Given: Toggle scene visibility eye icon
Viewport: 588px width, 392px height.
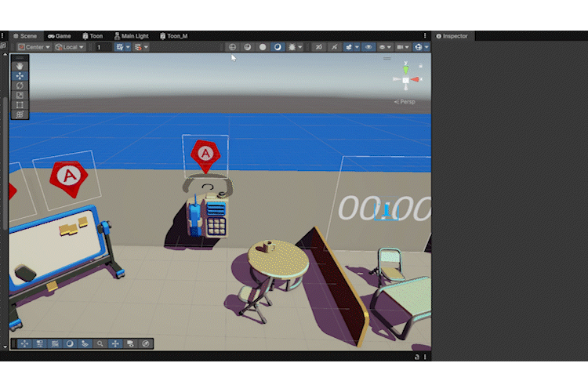Looking at the screenshot, I should point(368,47).
